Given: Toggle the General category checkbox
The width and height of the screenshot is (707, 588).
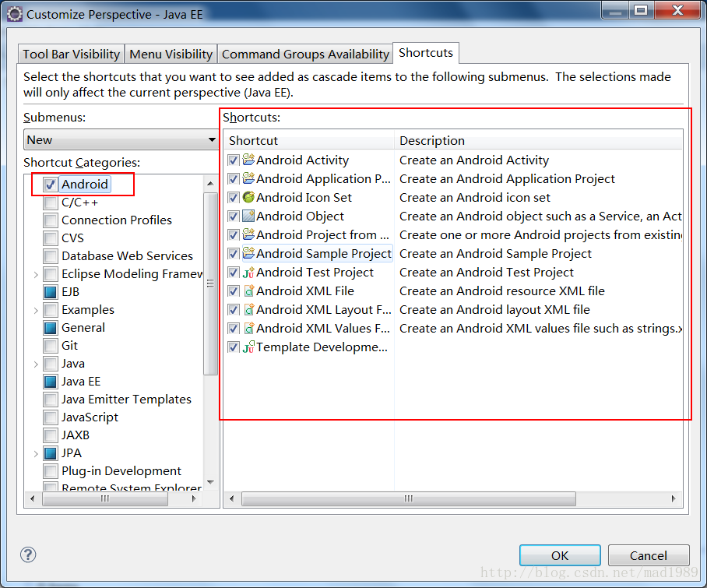Looking at the screenshot, I should (50, 327).
